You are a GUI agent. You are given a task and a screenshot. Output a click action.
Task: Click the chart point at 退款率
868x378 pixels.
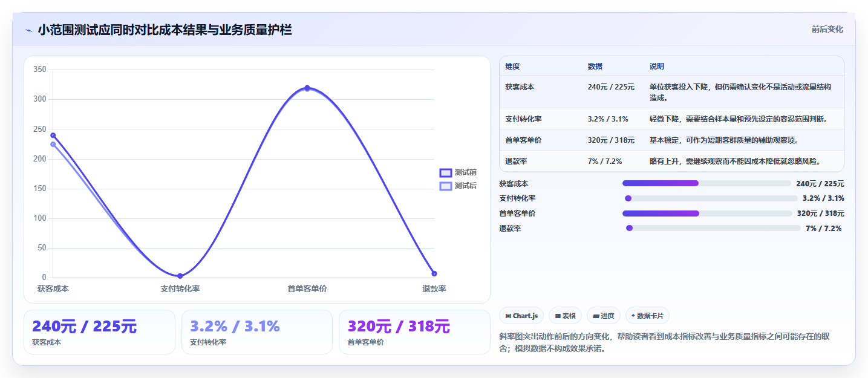pyautogui.click(x=434, y=273)
